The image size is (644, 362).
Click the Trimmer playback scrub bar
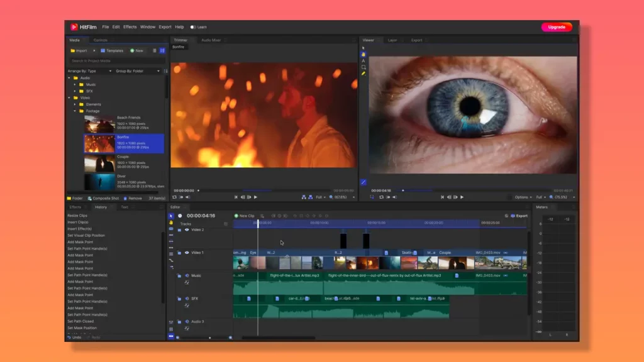click(265, 190)
